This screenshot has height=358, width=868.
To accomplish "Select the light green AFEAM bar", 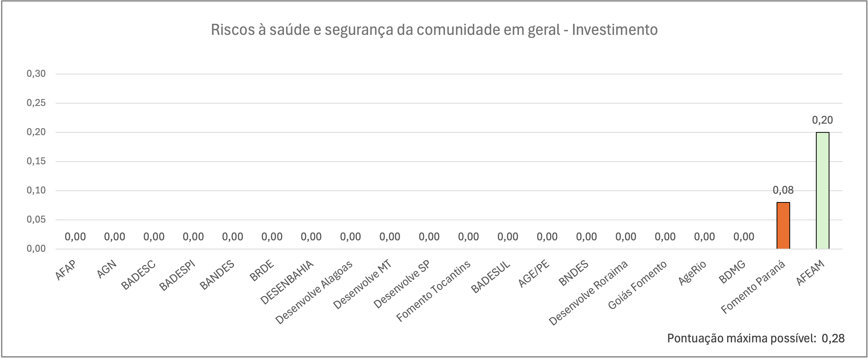I will (x=822, y=191).
